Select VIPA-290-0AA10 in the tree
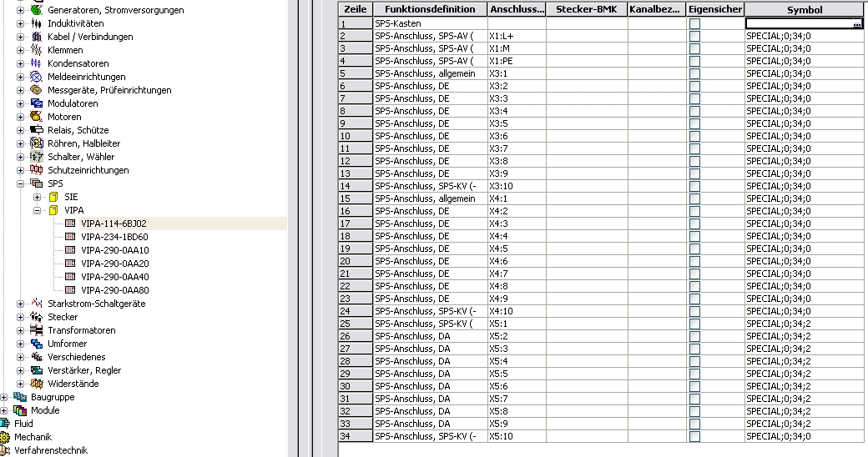Viewport: 868px width, 457px height. (x=114, y=250)
